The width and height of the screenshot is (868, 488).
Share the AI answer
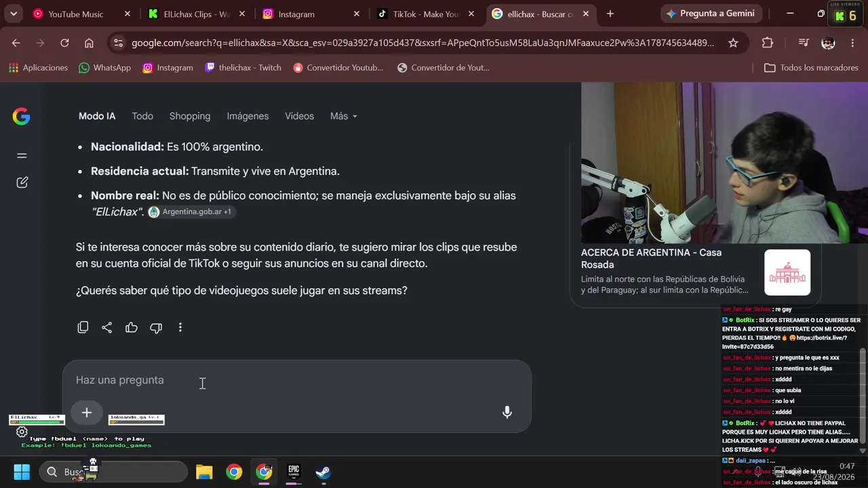pyautogui.click(x=107, y=327)
